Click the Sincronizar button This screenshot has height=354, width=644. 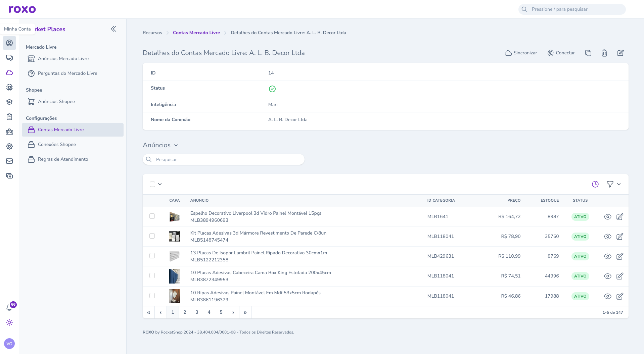(521, 53)
